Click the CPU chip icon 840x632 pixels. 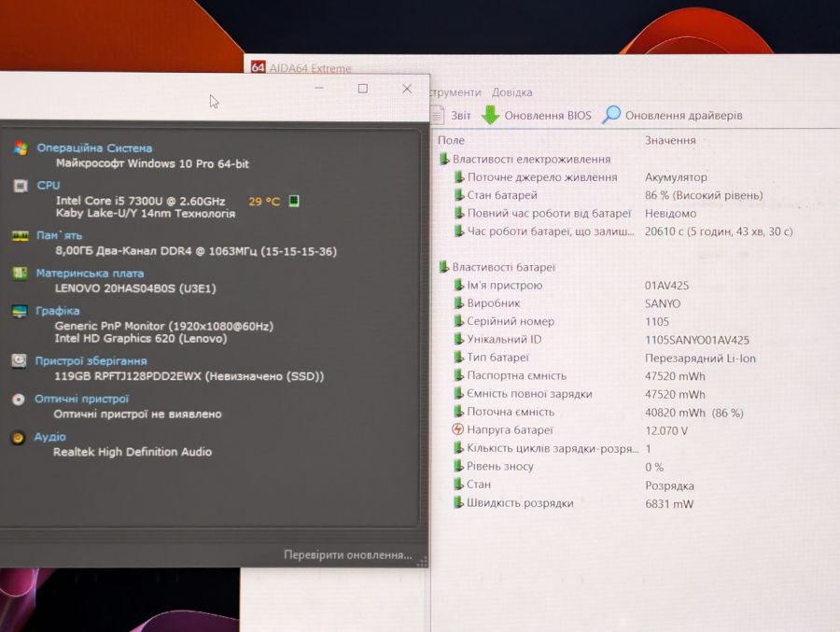tap(21, 186)
